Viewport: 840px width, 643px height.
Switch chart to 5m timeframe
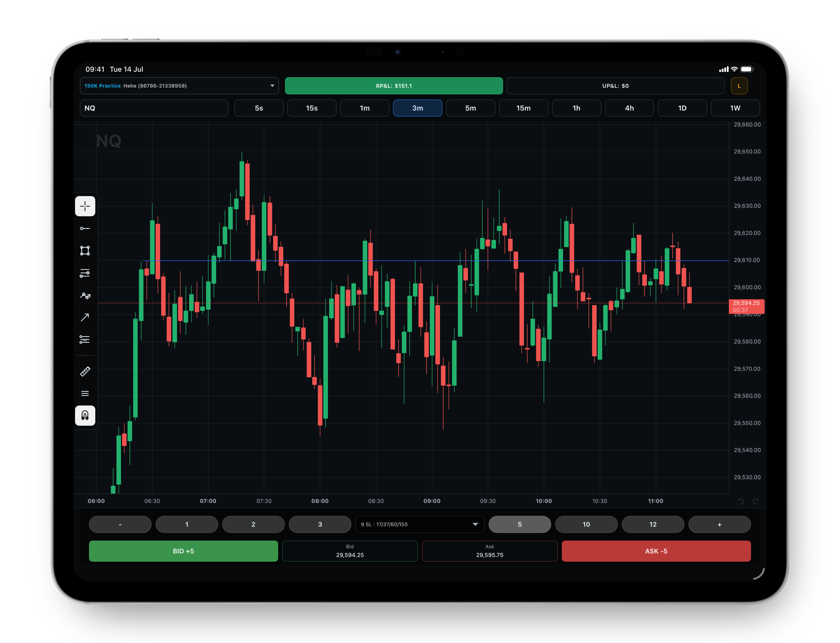pos(471,108)
